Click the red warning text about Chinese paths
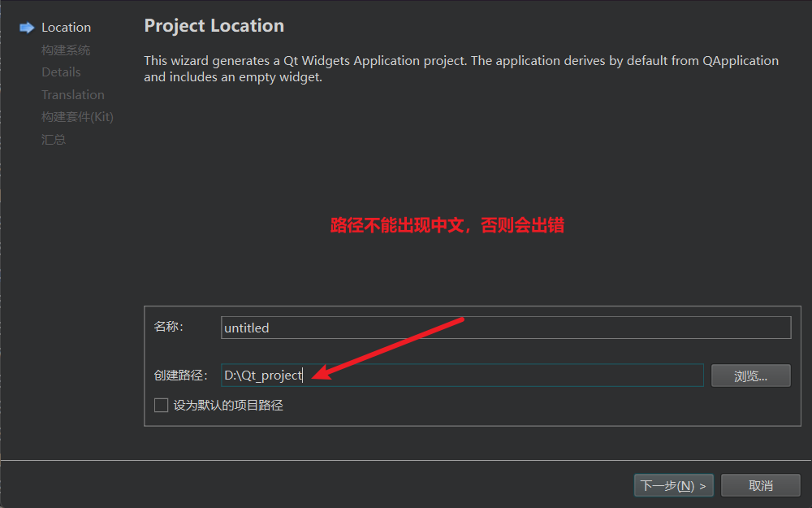 click(448, 225)
